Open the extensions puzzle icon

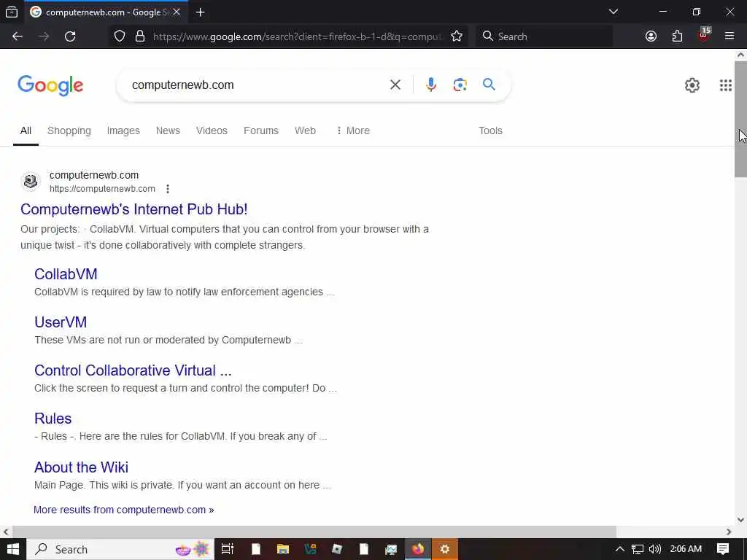(x=677, y=36)
